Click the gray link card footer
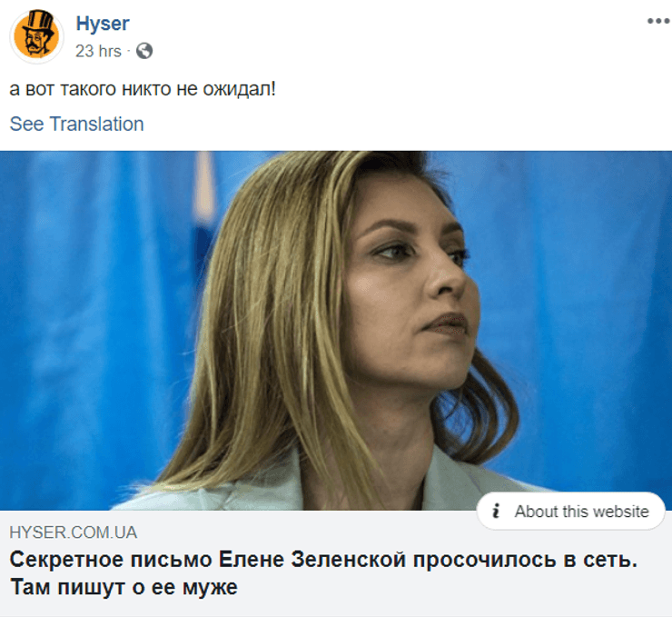The image size is (672, 617). (x=336, y=563)
